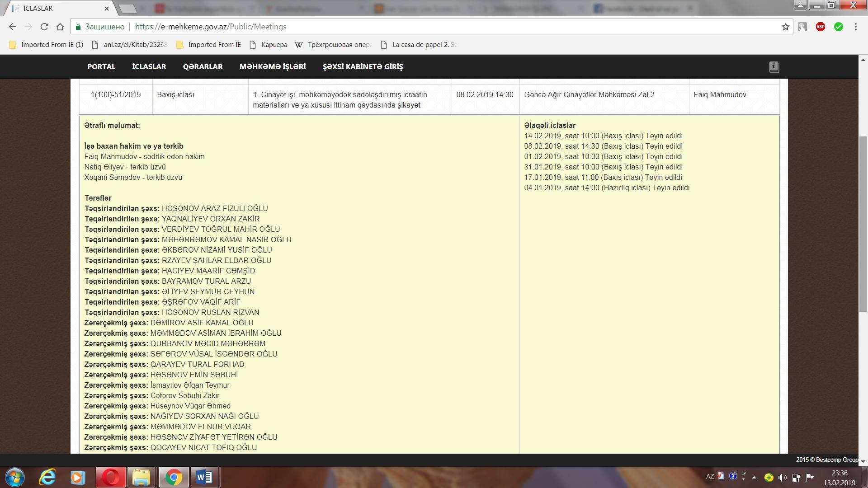Image resolution: width=868 pixels, height=488 pixels.
Task: Click the browser back arrow
Action: [13, 27]
